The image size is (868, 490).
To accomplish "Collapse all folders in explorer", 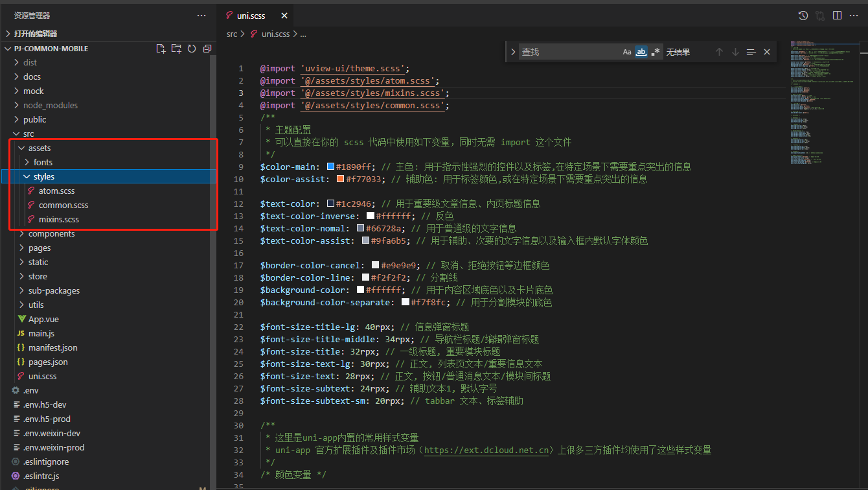I will 207,49.
